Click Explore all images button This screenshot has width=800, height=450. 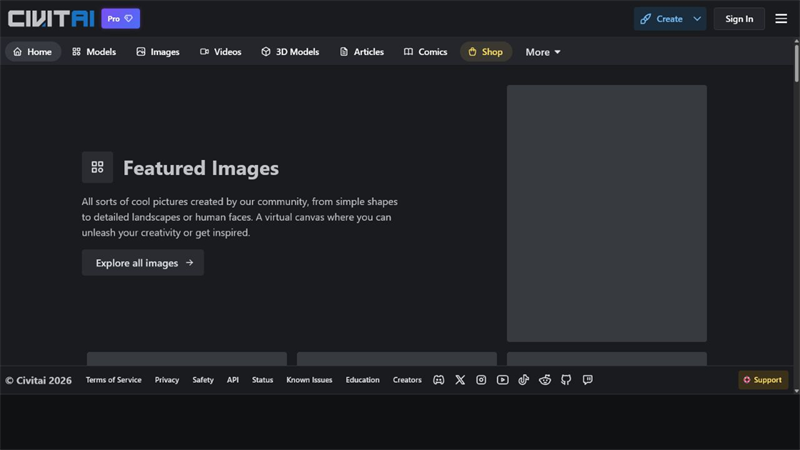[x=143, y=263]
